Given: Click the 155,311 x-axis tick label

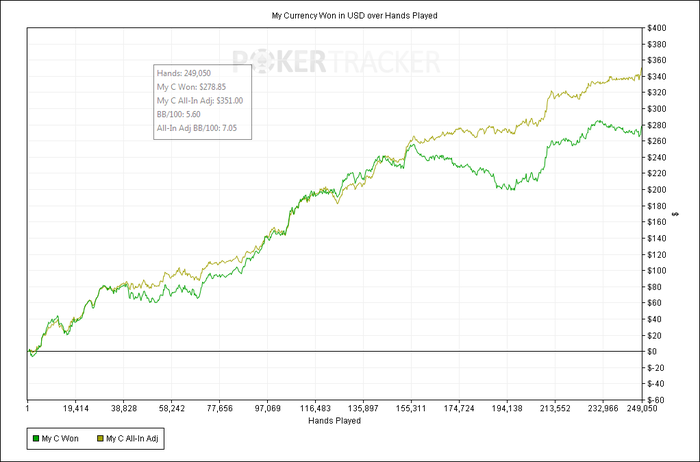Looking at the screenshot, I should click(411, 408).
